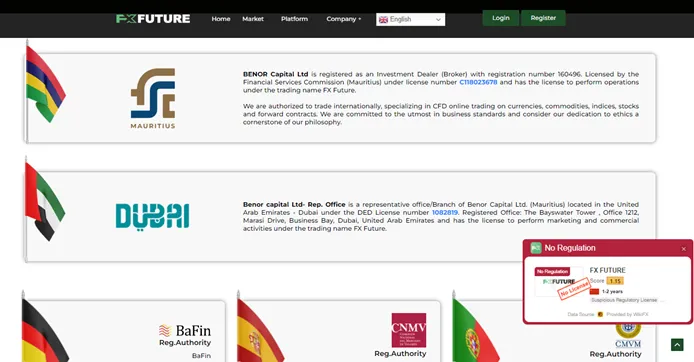Viewport: 694px width, 362px height.
Task: Open license number C118023678 link
Action: 478,82
